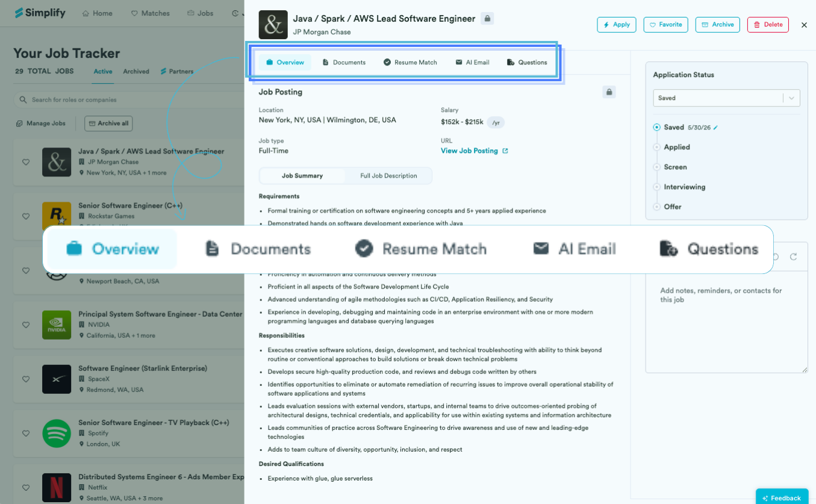816x504 pixels.
Task: Open the Distributed Systems Engineer 6 job
Action: pos(161,477)
